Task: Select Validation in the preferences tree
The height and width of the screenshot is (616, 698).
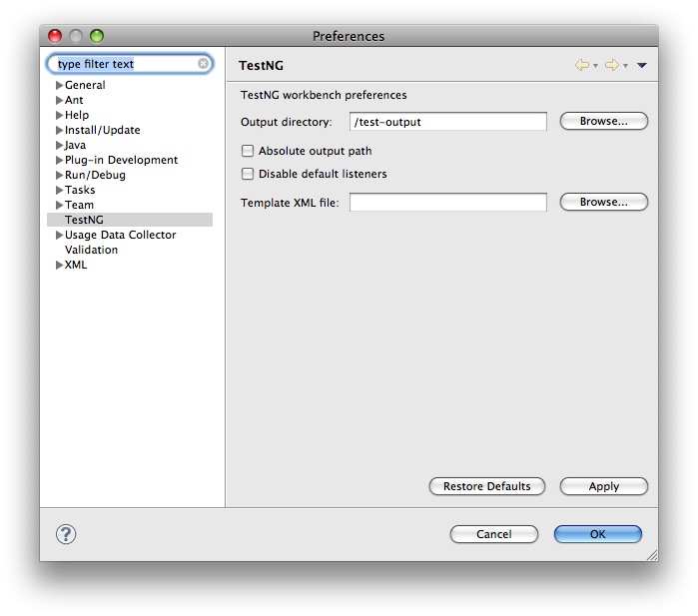Action: point(91,250)
